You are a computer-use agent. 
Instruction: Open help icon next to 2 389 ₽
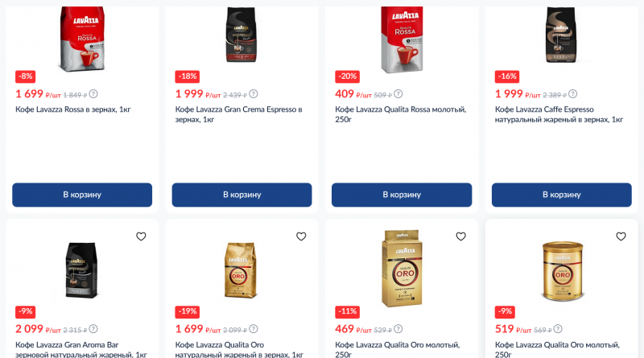pos(572,94)
